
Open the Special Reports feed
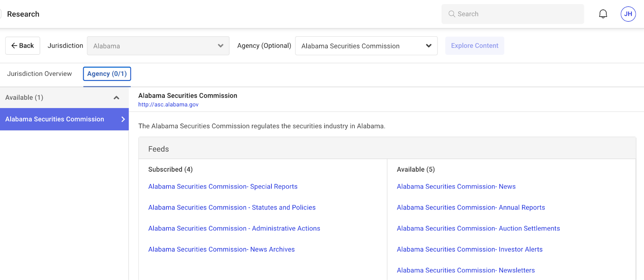click(223, 187)
